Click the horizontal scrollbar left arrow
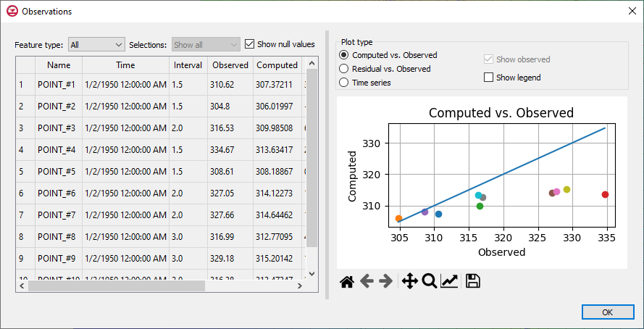 point(22,286)
